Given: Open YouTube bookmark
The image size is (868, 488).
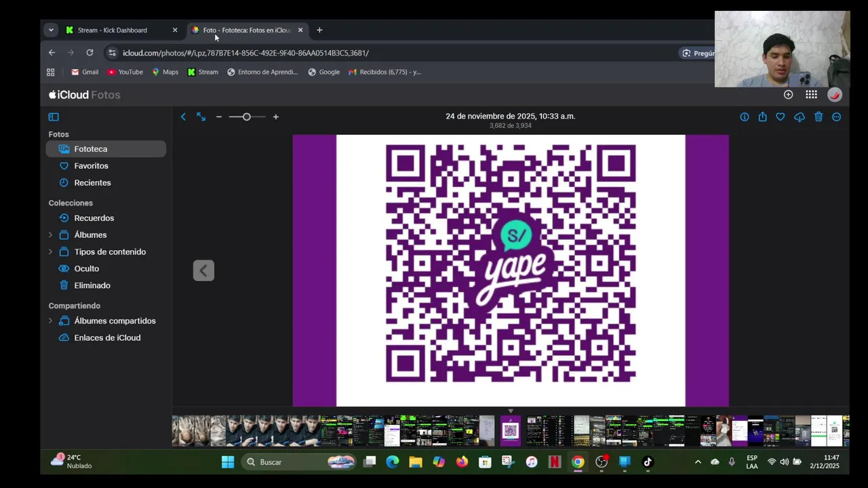Looking at the screenshot, I should (125, 72).
